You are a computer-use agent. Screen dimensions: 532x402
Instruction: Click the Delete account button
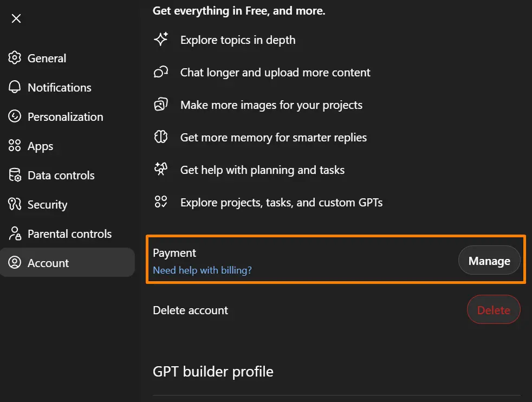tap(493, 309)
